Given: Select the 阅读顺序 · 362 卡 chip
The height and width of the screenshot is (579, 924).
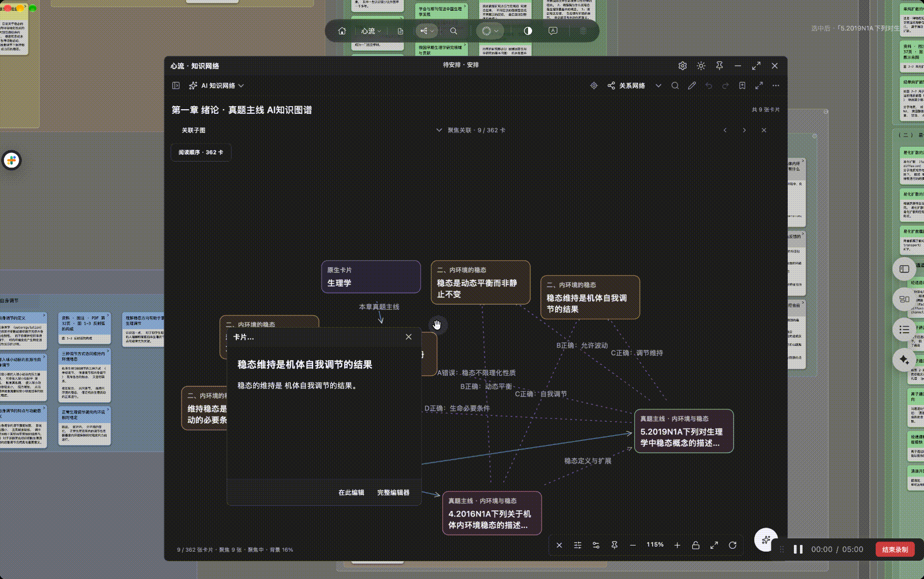Looking at the screenshot, I should [201, 152].
